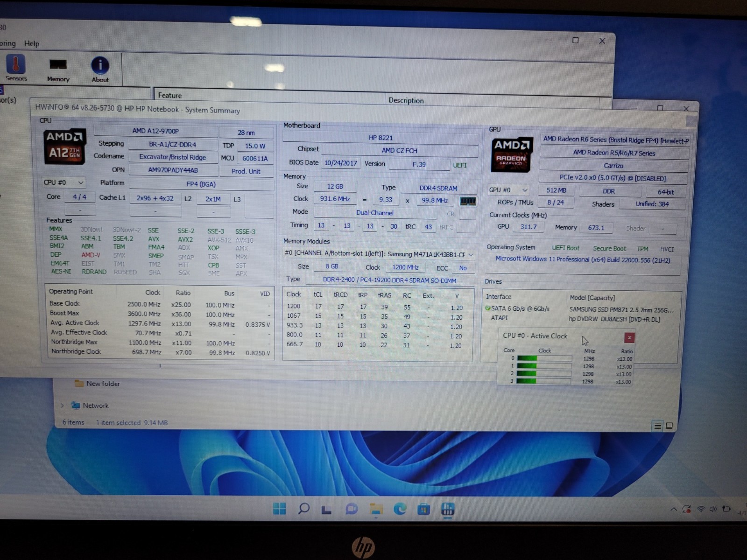Click the Core 1 clock bar

(x=544, y=366)
